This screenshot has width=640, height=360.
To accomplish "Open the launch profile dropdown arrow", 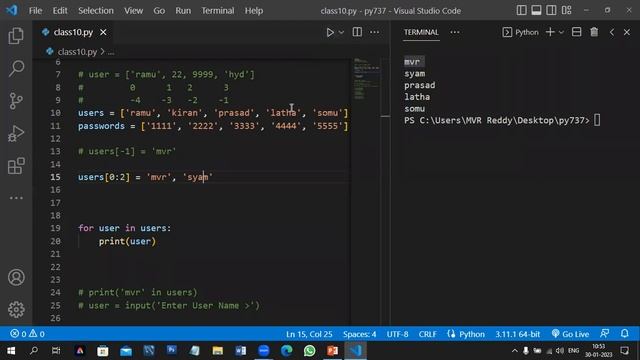I will click(561, 32).
